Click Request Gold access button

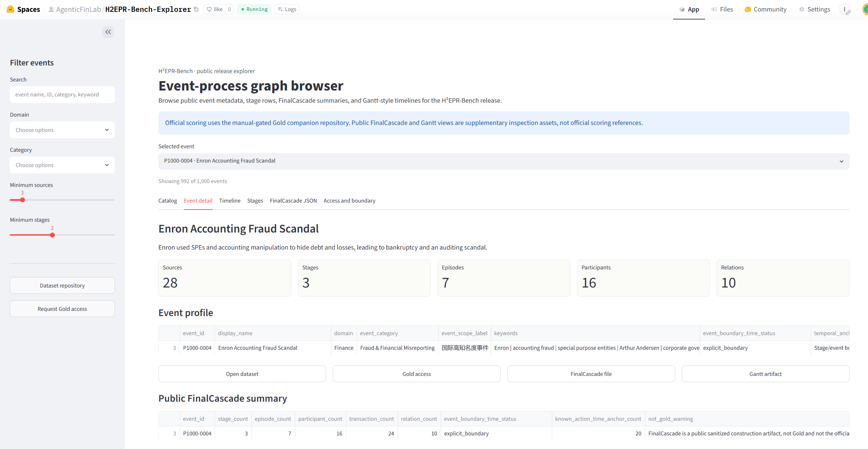pyautogui.click(x=62, y=309)
